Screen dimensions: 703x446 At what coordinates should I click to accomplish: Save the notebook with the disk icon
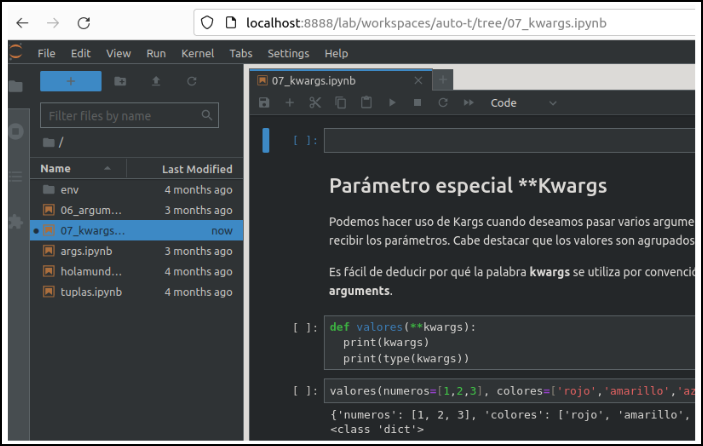point(264,103)
